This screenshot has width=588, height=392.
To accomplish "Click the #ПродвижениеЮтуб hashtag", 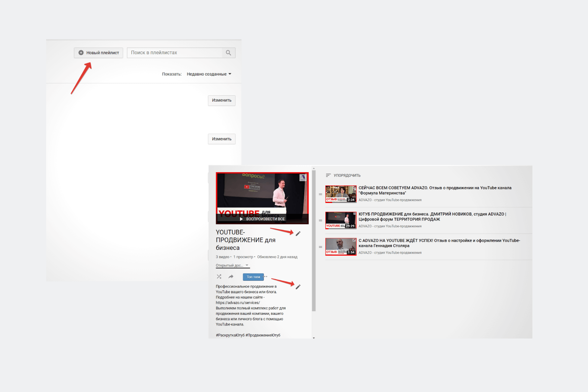I will [x=263, y=335].
